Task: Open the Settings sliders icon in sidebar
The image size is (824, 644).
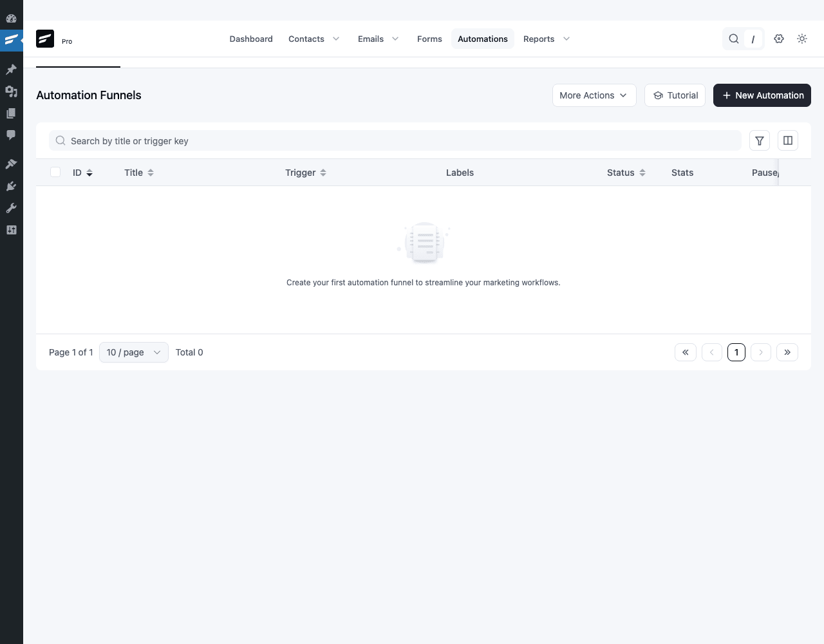Action: tap(11, 230)
